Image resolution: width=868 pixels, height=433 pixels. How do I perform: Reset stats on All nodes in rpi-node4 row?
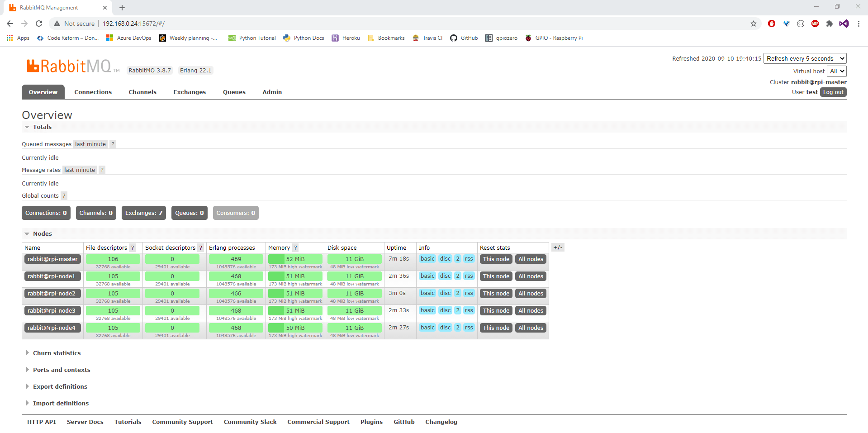click(531, 328)
